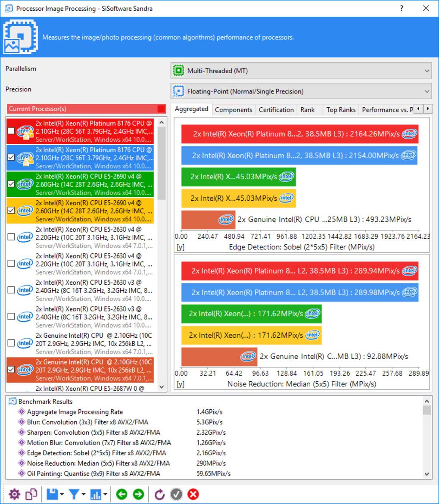This screenshot has height=504, width=439.
Task: Click the processor list scrollbar thumb
Action: (x=162, y=163)
